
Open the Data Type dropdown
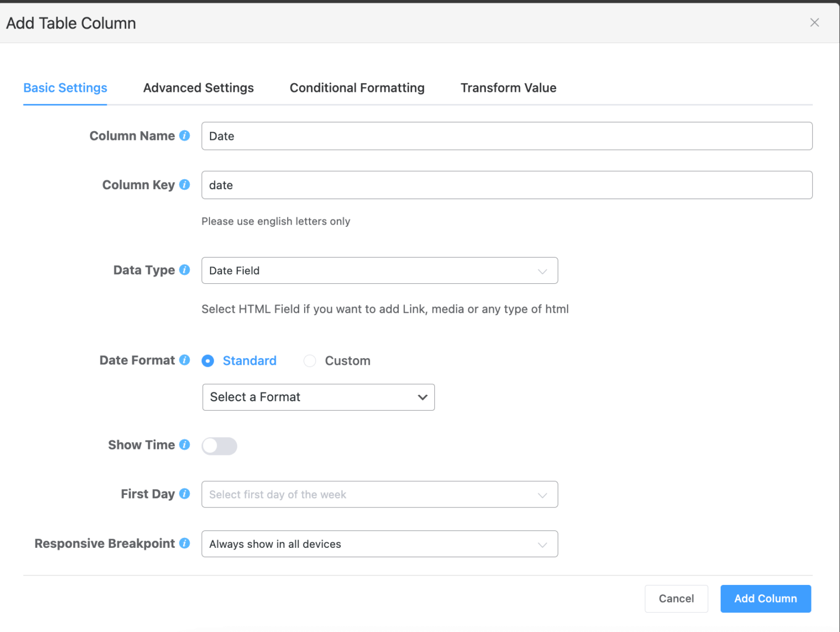point(379,270)
